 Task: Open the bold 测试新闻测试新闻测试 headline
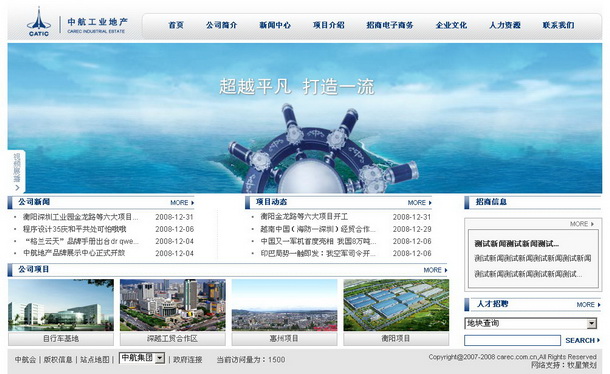tap(517, 244)
